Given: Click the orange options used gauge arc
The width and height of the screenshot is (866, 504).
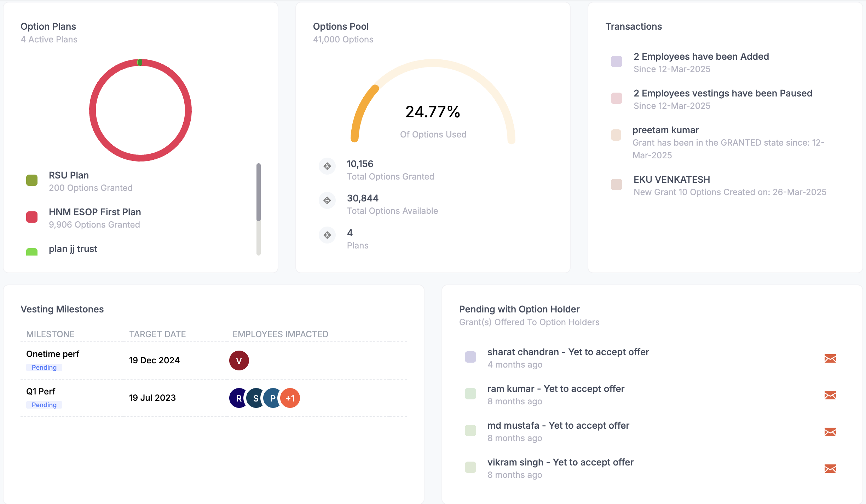Looking at the screenshot, I should [x=361, y=110].
